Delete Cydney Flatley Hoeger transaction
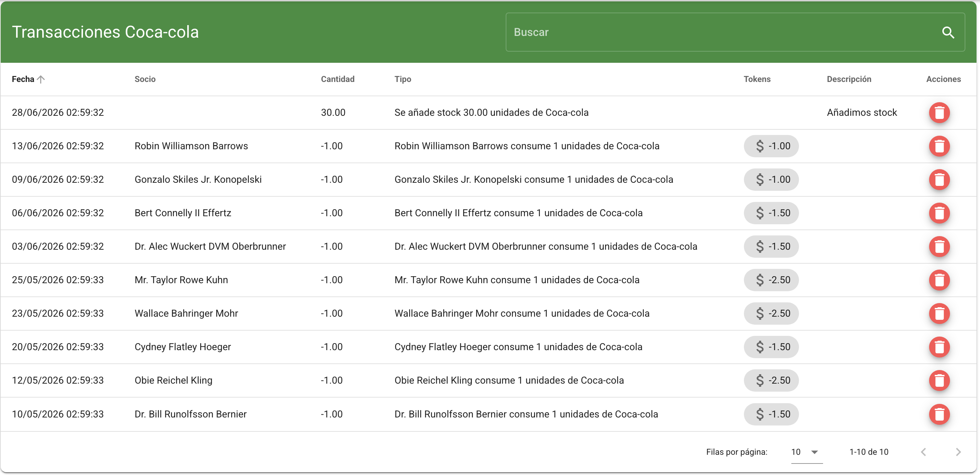The height and width of the screenshot is (475, 980). coord(939,347)
